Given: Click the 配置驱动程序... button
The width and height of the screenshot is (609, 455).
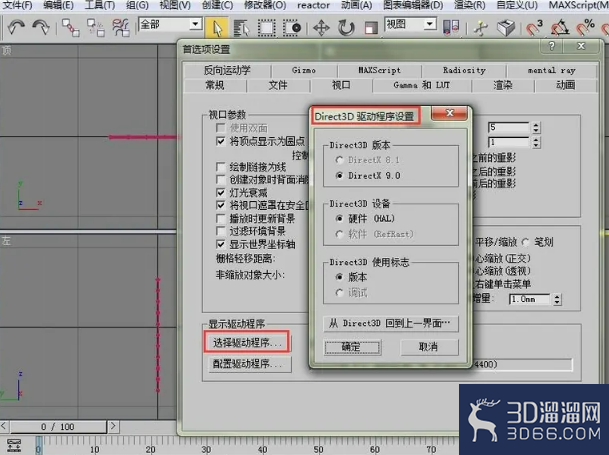Looking at the screenshot, I should pos(250,364).
